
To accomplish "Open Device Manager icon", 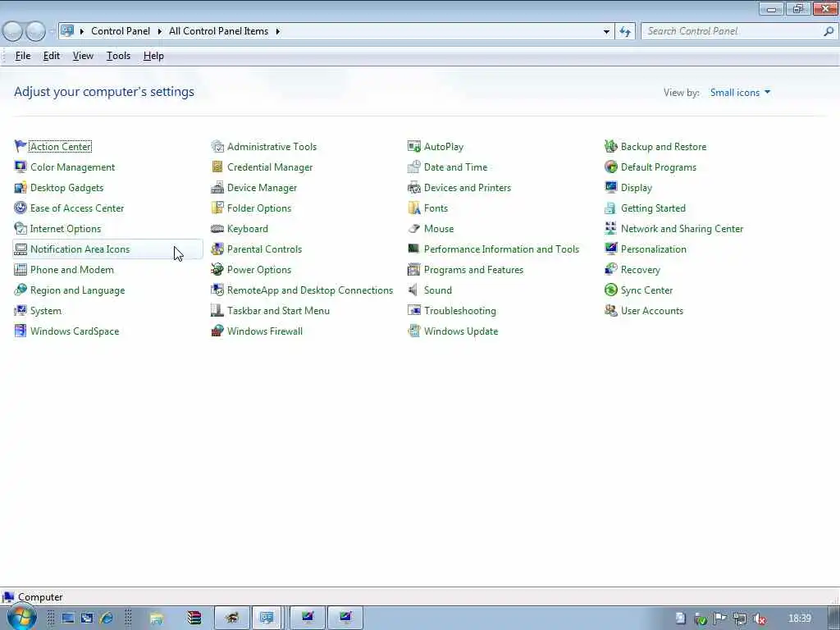I will point(217,187).
